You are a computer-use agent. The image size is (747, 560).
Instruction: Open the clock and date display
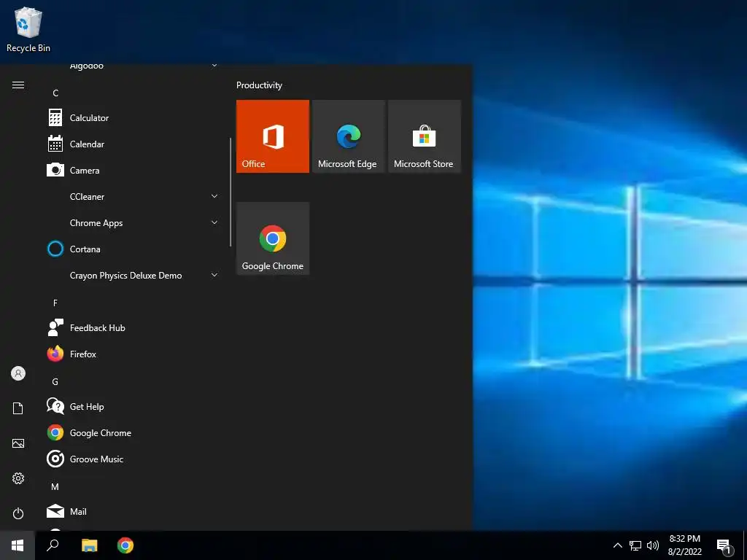click(x=684, y=545)
